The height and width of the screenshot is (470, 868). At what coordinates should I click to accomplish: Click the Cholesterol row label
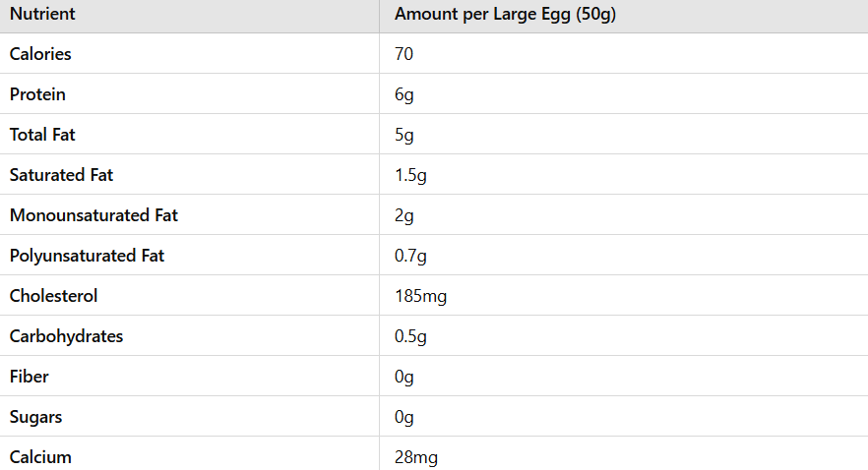[53, 296]
